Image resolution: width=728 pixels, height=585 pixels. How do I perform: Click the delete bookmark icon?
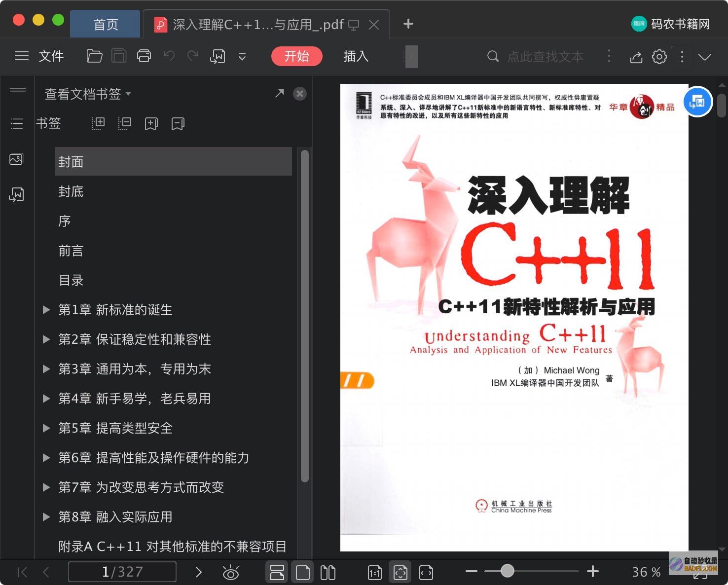[x=178, y=123]
